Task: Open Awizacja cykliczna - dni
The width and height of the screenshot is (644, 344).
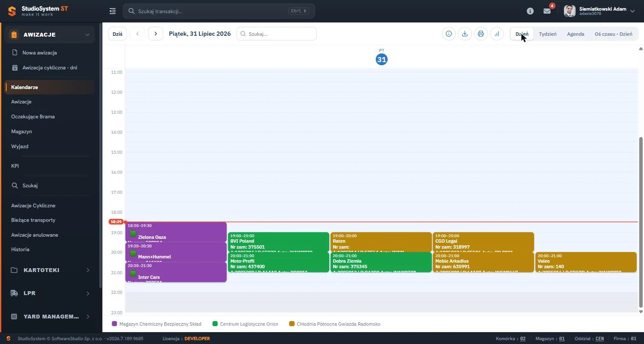Action: click(x=49, y=68)
